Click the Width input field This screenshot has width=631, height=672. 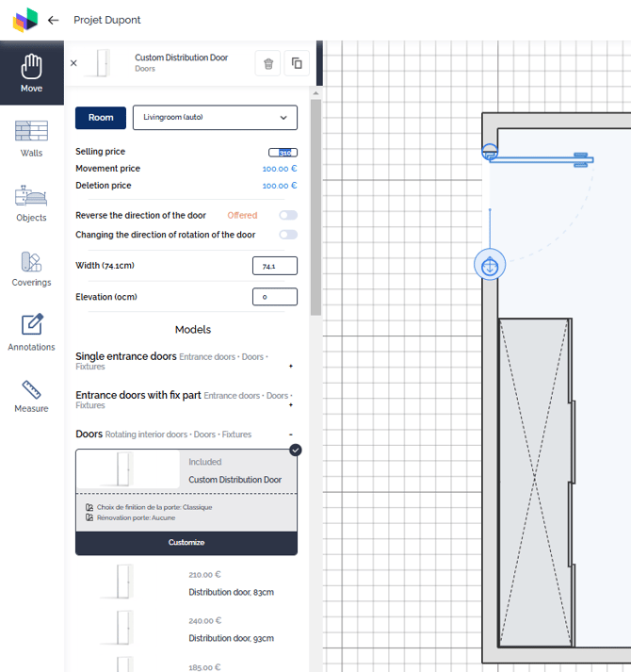(x=275, y=266)
